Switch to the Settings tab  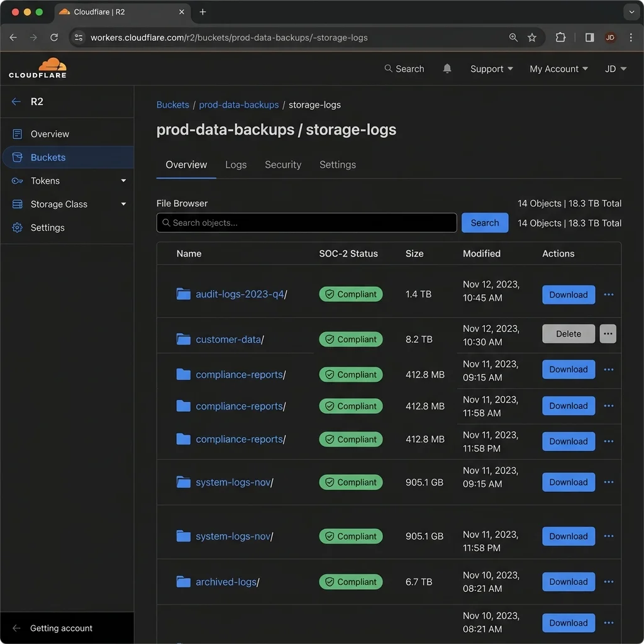click(338, 165)
